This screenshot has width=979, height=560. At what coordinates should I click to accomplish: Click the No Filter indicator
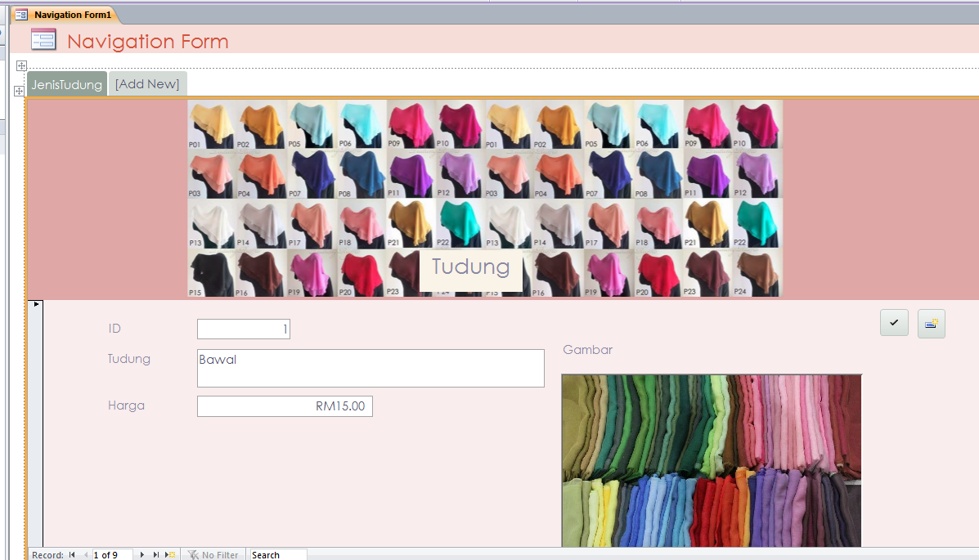pyautogui.click(x=213, y=554)
